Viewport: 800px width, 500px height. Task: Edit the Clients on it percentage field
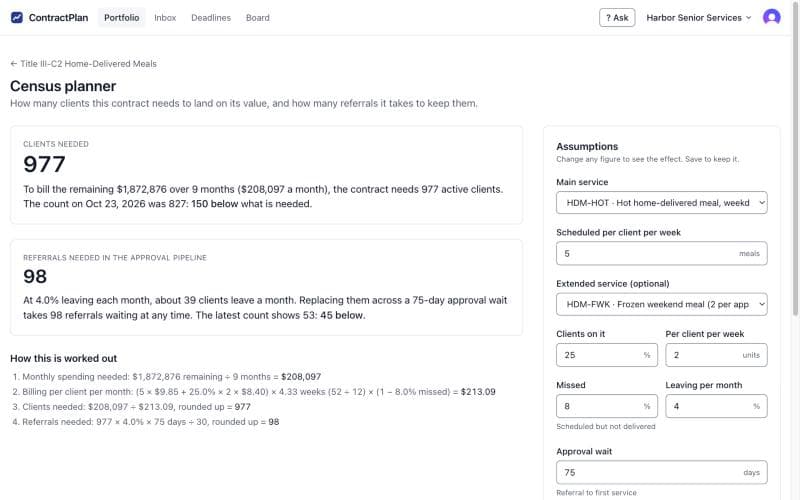[607, 355]
